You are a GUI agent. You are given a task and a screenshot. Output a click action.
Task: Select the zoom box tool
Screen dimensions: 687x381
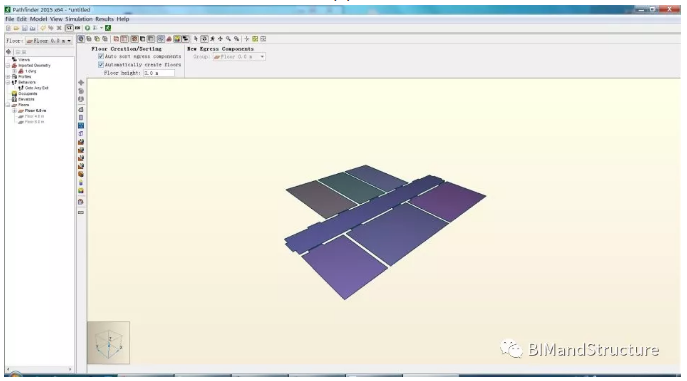click(237, 39)
